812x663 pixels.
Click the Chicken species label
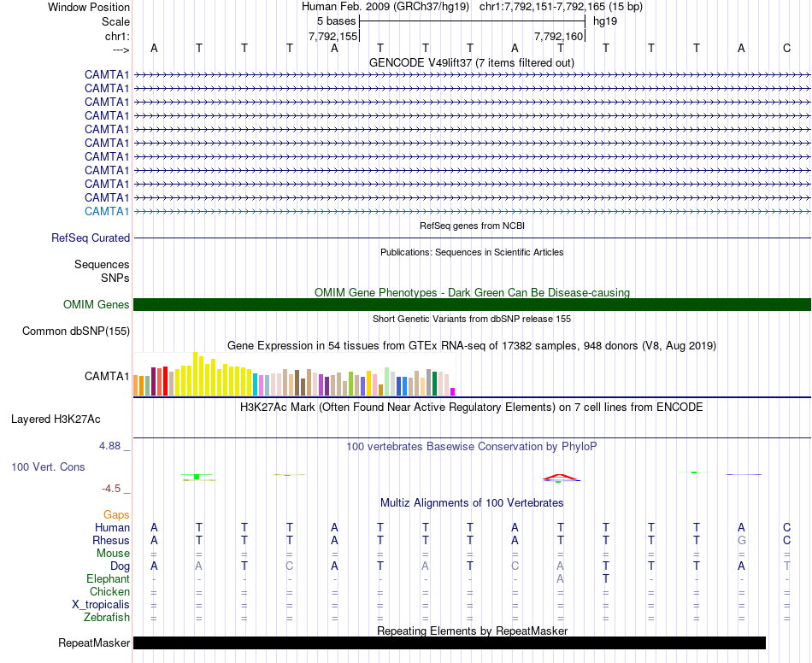(x=109, y=591)
